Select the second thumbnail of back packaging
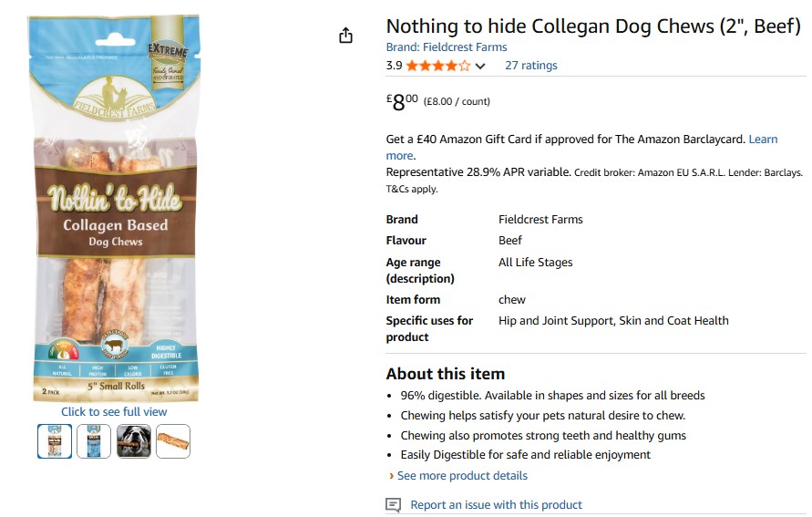Screen dimensions: 812x517 [94, 441]
